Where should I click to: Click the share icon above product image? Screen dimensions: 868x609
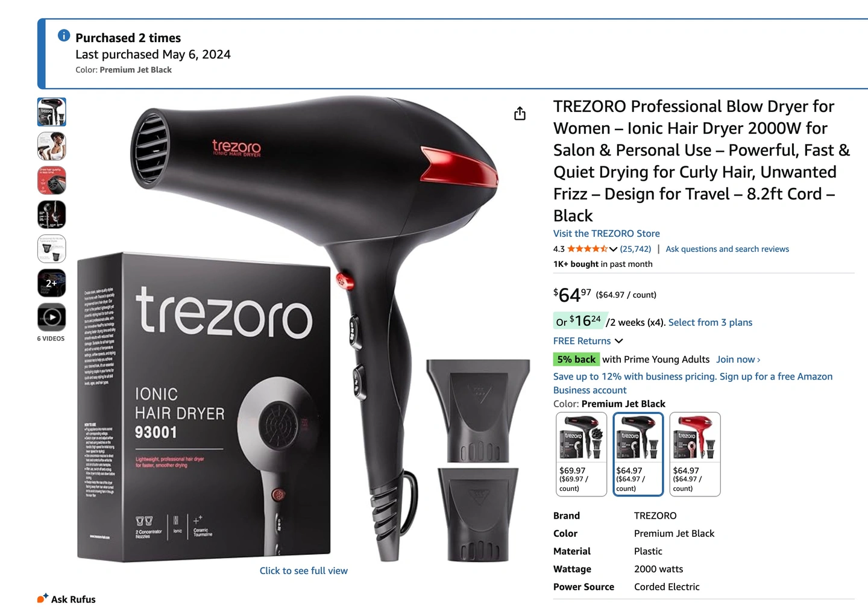coord(520,113)
